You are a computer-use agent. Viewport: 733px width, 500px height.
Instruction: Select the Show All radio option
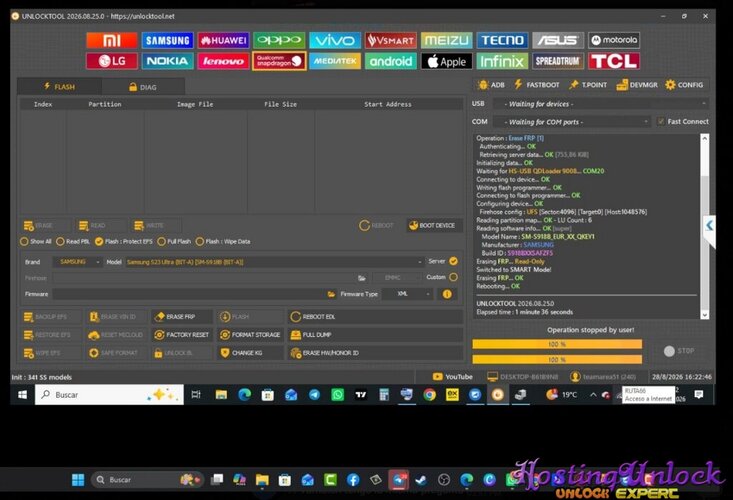coord(36,242)
